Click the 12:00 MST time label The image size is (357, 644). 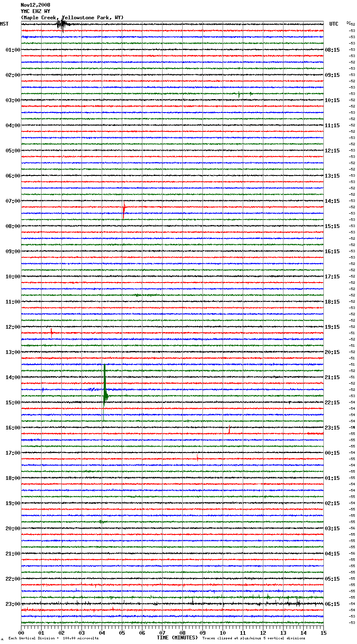coord(13,327)
